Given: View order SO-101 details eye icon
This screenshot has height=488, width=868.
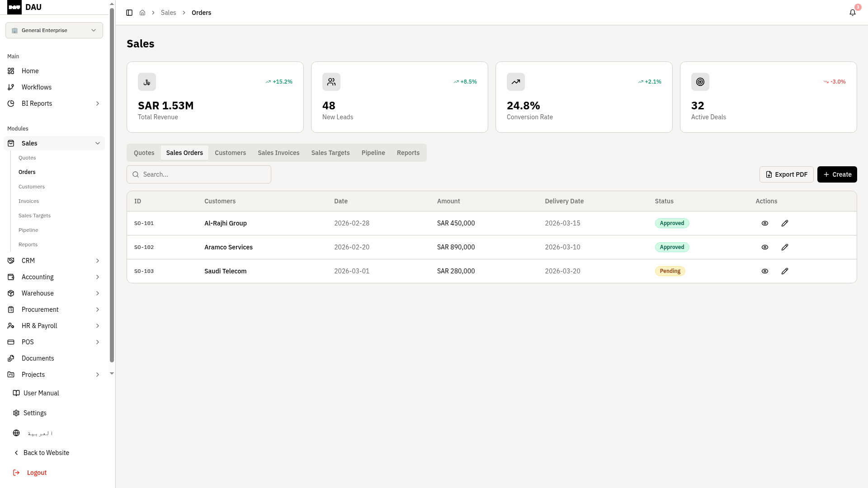Looking at the screenshot, I should pyautogui.click(x=765, y=223).
